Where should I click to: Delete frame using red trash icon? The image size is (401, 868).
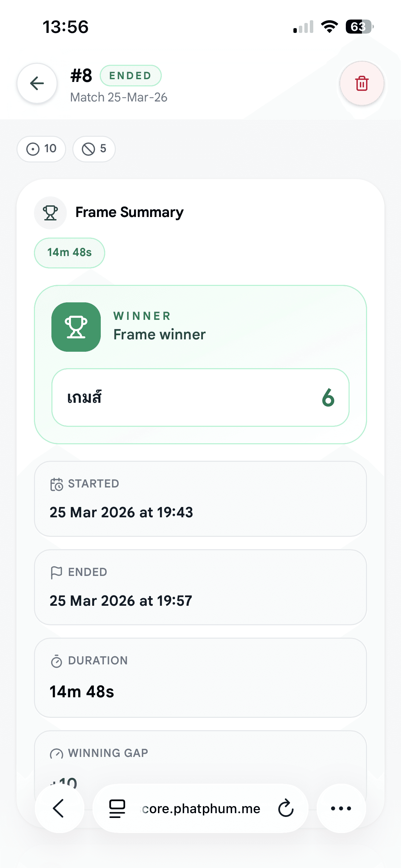[362, 83]
